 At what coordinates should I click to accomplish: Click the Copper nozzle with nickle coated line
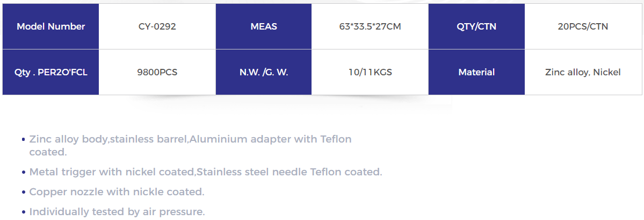117,191
